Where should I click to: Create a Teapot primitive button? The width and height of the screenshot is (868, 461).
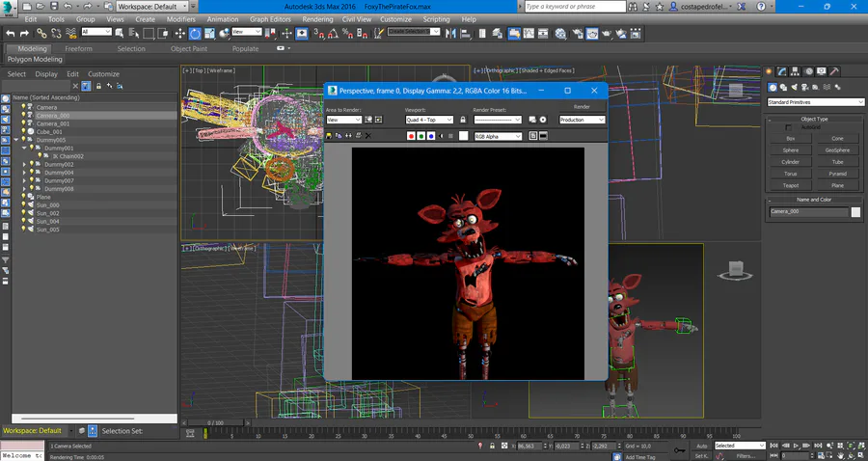(x=790, y=185)
